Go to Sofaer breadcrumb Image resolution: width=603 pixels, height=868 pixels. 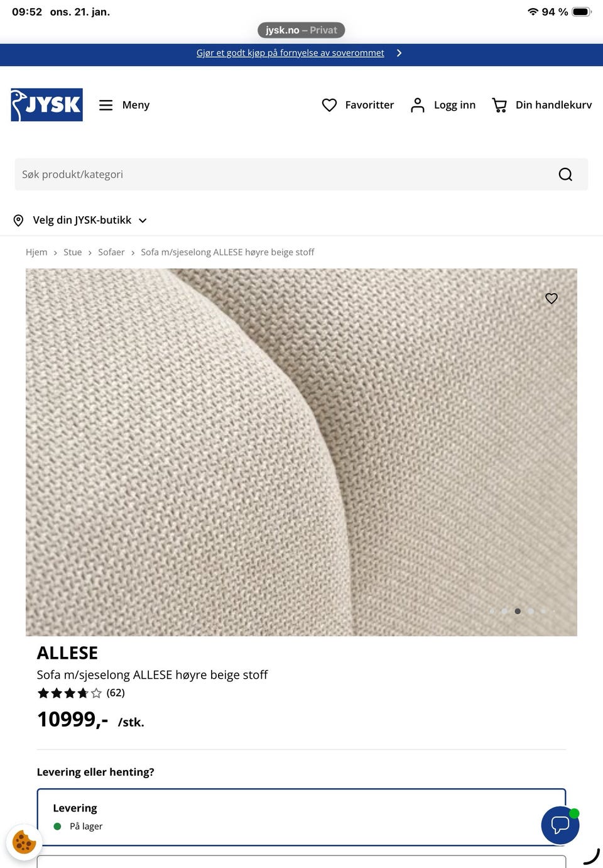coord(111,252)
